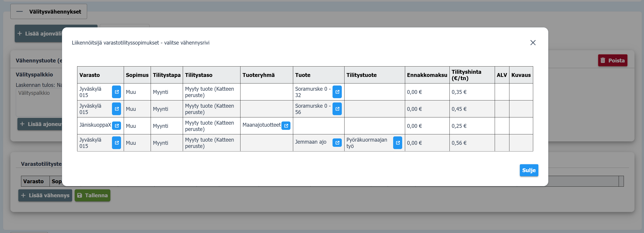Open Soramurske 0 - 56 product link
This screenshot has height=233, width=644.
(x=337, y=109)
